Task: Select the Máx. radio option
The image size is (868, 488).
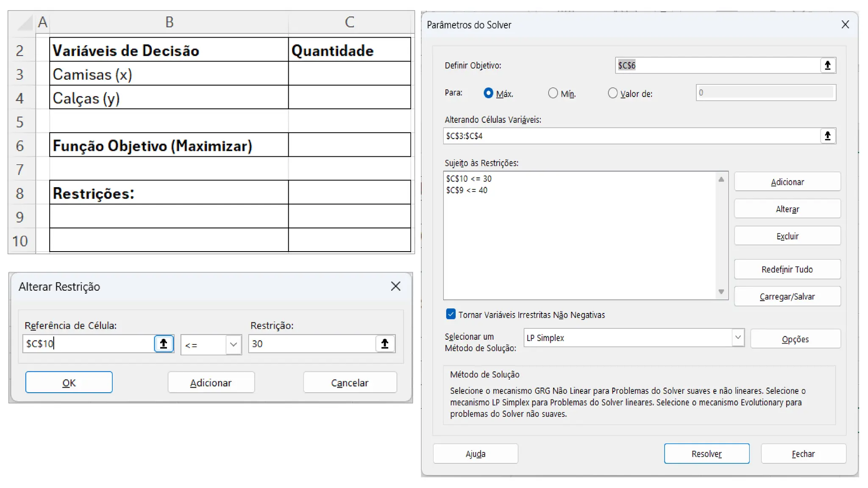Action: tap(488, 93)
